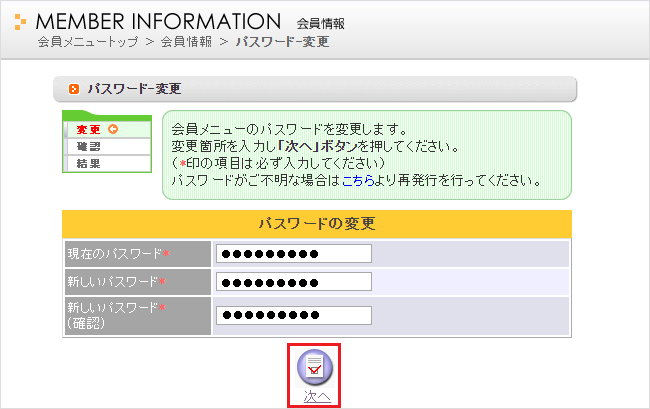This screenshot has width=650, height=409.
Task: Focus the 新しいパスワード (確認) input field
Action: (x=294, y=316)
